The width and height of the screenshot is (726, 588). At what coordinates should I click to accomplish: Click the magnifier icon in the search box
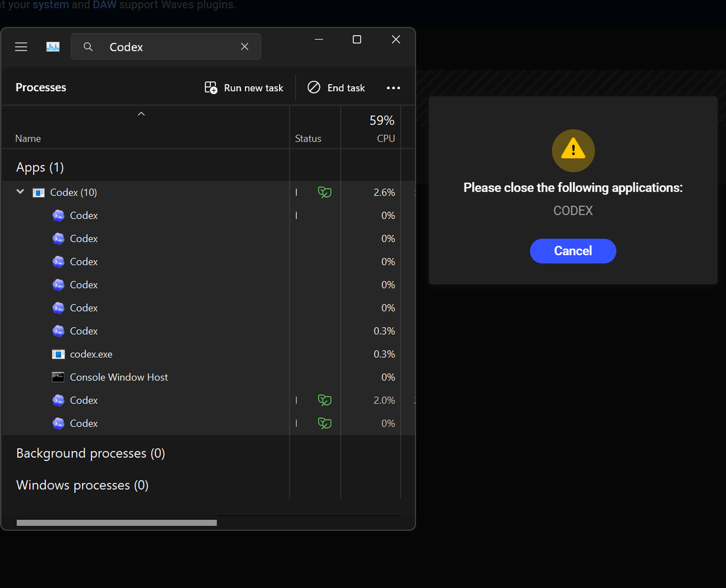pyautogui.click(x=88, y=47)
